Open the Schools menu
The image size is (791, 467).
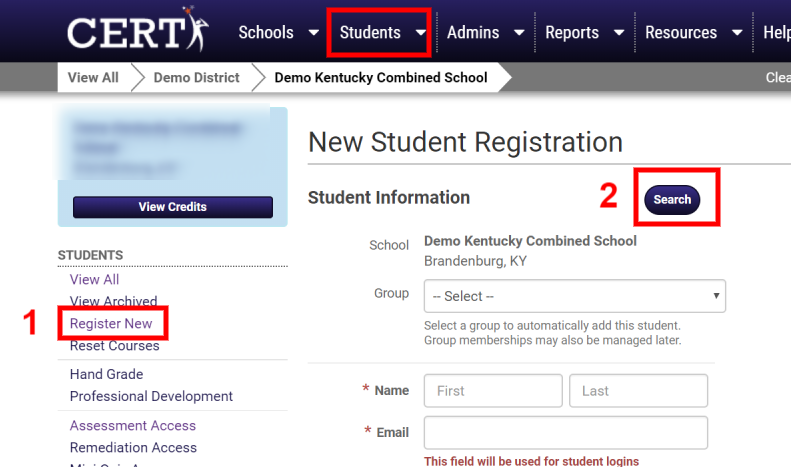[x=265, y=33]
